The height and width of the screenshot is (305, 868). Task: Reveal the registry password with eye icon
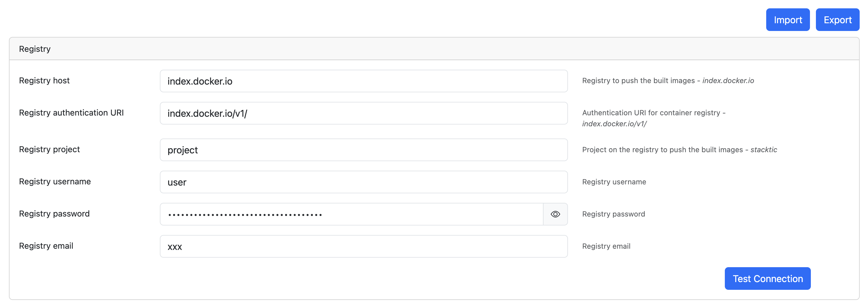pos(555,214)
